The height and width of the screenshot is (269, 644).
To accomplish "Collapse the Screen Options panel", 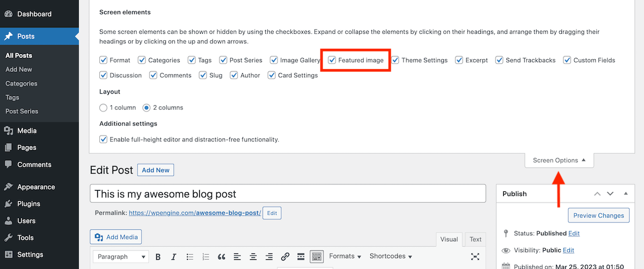I will pos(559,160).
